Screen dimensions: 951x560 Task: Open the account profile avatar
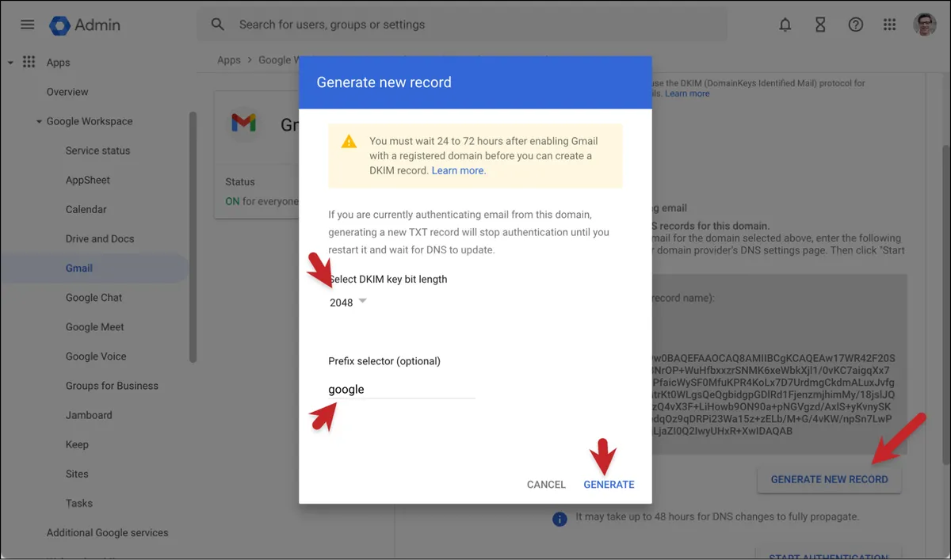[925, 25]
